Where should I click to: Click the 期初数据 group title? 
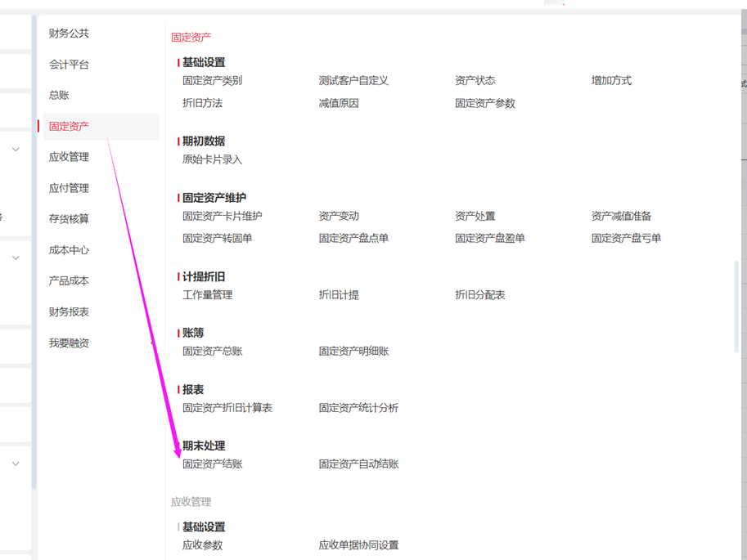coord(204,141)
